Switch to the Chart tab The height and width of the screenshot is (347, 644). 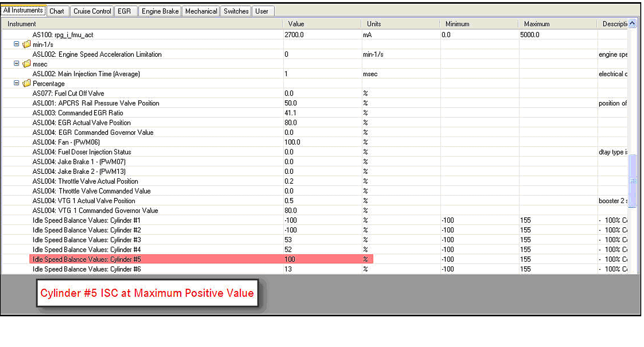pos(57,11)
